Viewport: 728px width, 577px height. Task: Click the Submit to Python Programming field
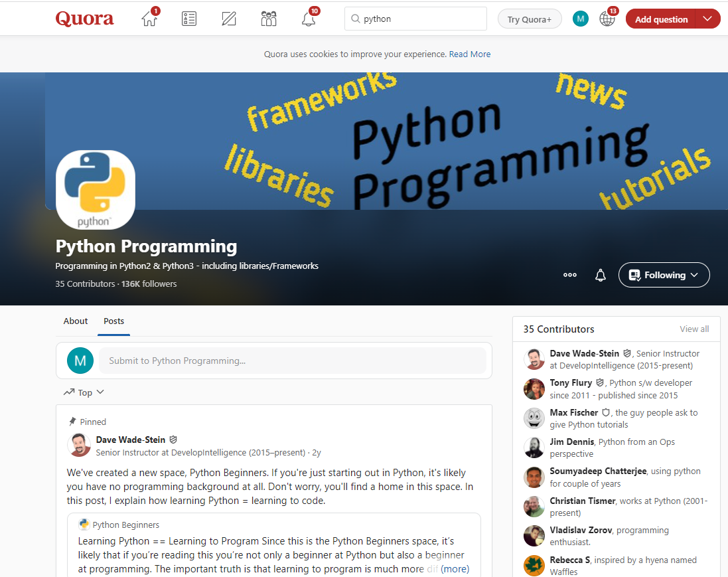(292, 361)
